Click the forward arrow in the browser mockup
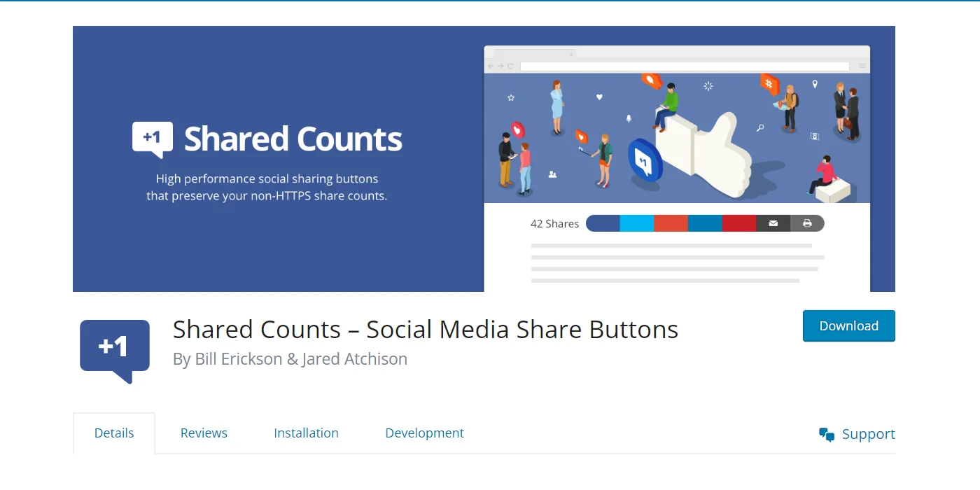 (500, 66)
